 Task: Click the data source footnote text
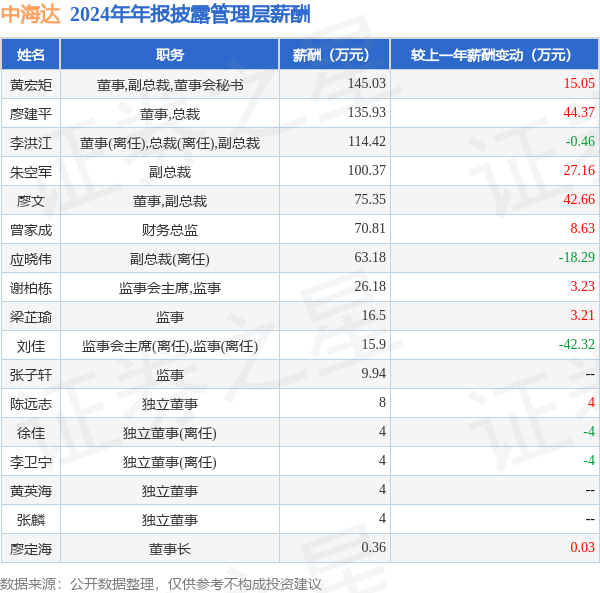tap(161, 585)
